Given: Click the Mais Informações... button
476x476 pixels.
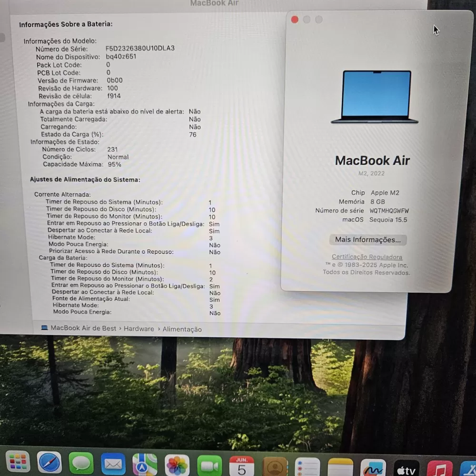Looking at the screenshot, I should click(x=368, y=239).
